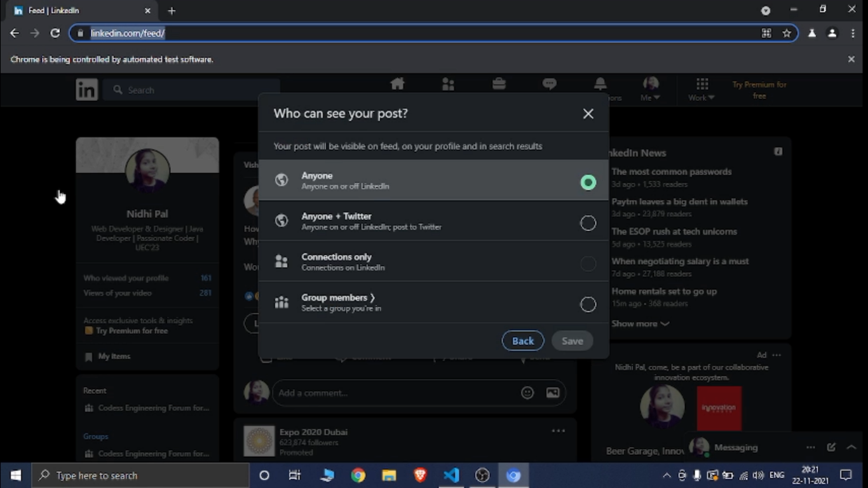Open the Jobs briefcase icon
Image resolution: width=868 pixels, height=488 pixels.
[x=499, y=85]
